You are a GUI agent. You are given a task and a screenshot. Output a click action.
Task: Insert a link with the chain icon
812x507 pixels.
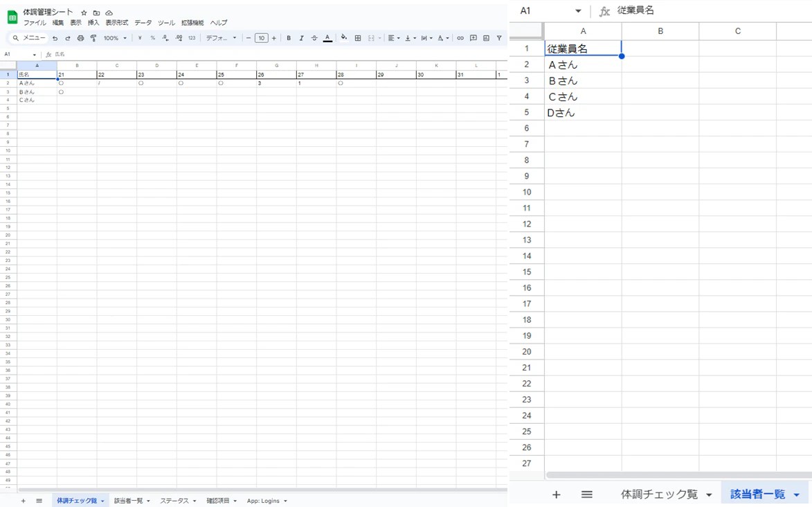pyautogui.click(x=460, y=38)
